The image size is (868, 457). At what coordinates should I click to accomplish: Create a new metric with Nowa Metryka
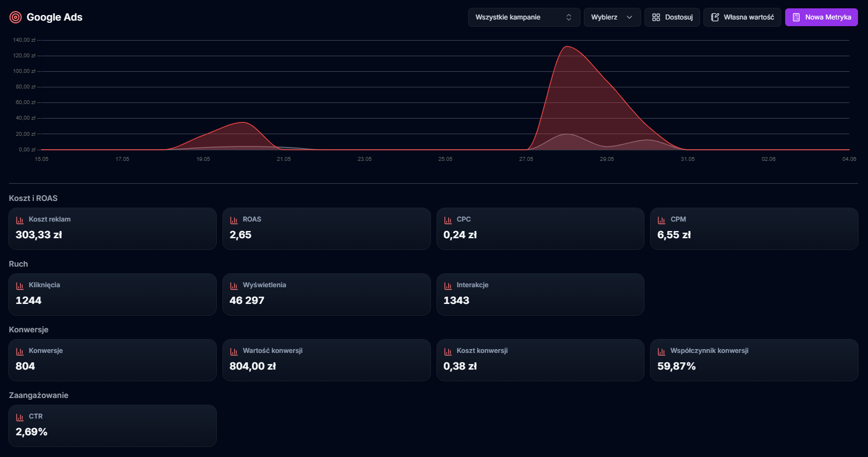tap(821, 17)
